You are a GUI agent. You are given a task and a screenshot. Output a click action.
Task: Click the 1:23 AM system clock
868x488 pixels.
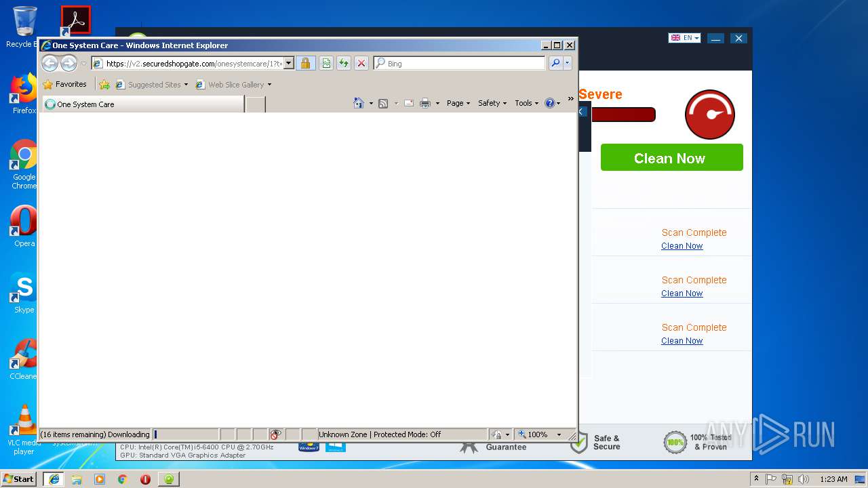click(833, 479)
